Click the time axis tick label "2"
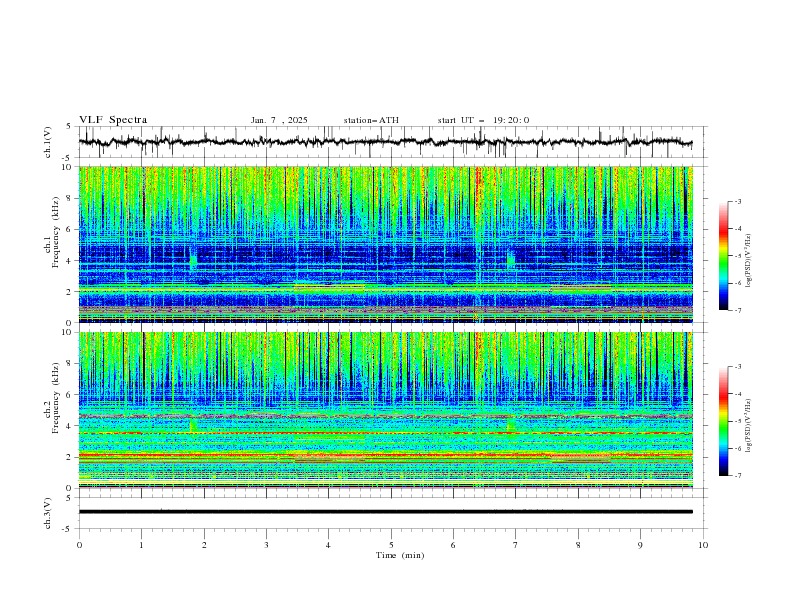The width and height of the screenshot is (792, 612). 204,545
